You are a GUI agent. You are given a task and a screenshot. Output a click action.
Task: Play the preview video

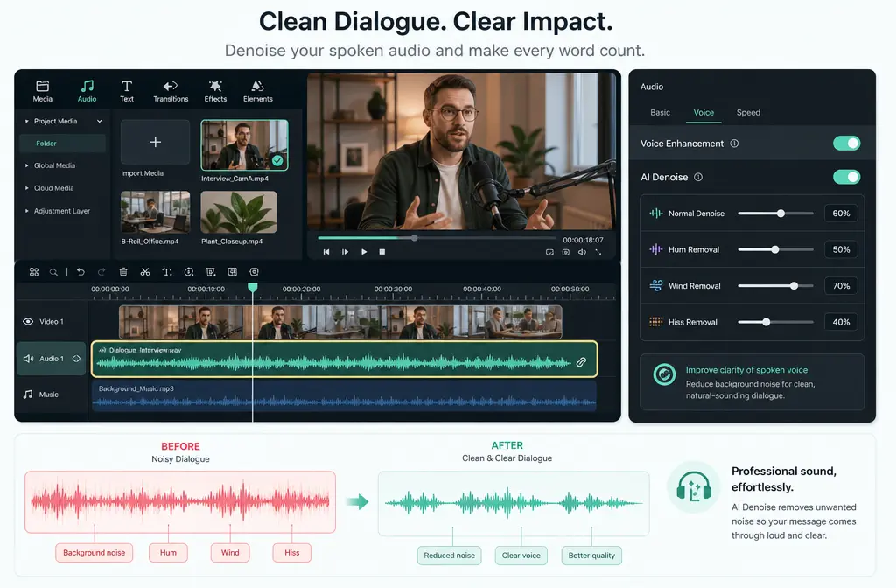click(364, 252)
